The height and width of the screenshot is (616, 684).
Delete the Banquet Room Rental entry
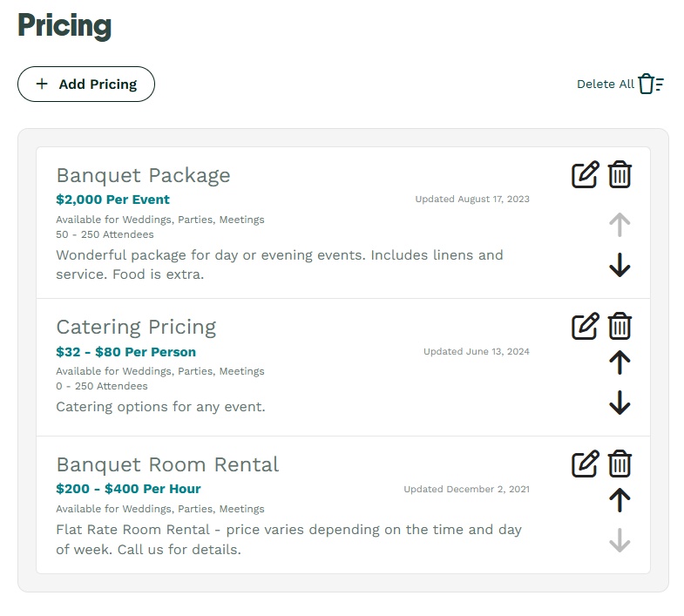click(x=620, y=464)
